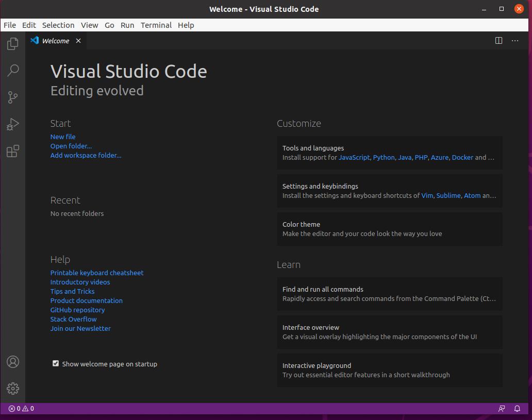Click the New file link
532x420 pixels.
(x=63, y=137)
